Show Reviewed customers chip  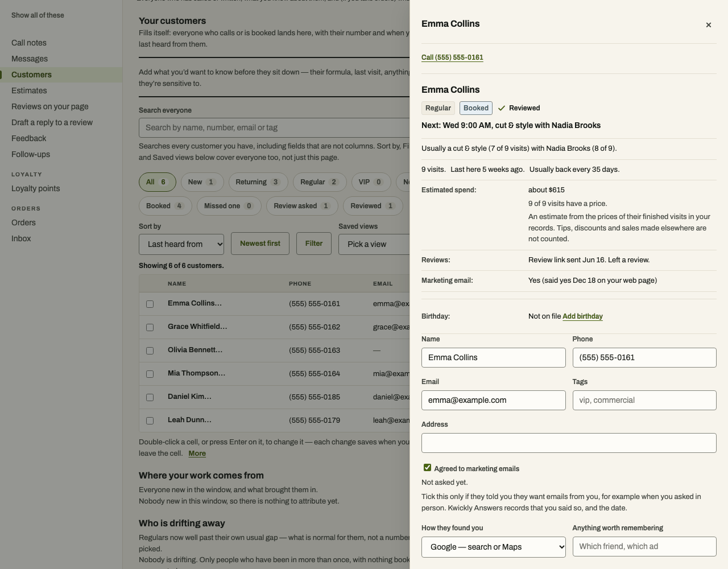[373, 206]
